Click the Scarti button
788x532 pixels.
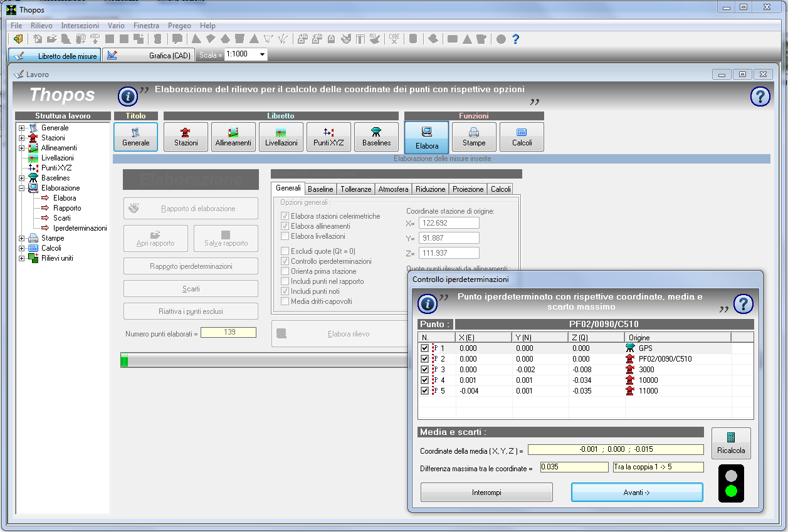191,289
